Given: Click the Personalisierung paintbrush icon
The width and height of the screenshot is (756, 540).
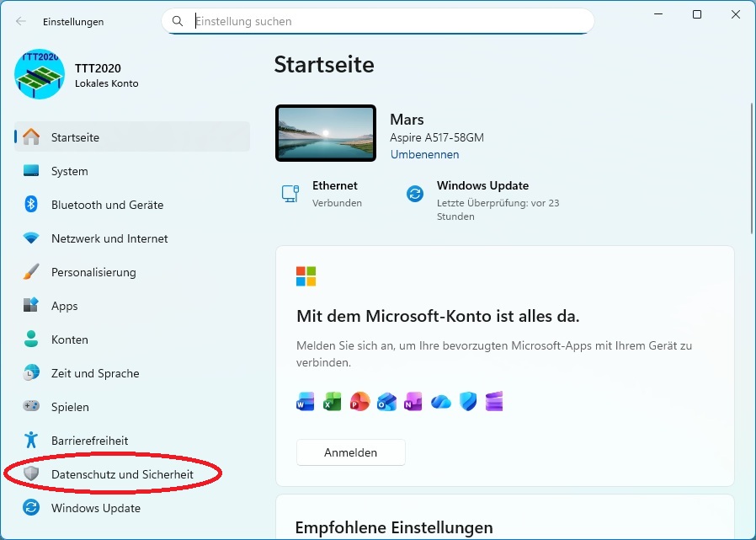Looking at the screenshot, I should [31, 272].
